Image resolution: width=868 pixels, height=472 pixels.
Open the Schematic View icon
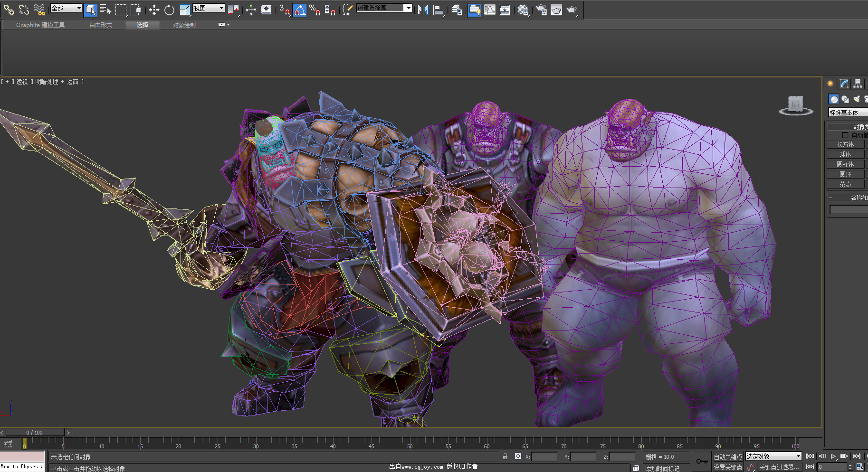click(505, 9)
